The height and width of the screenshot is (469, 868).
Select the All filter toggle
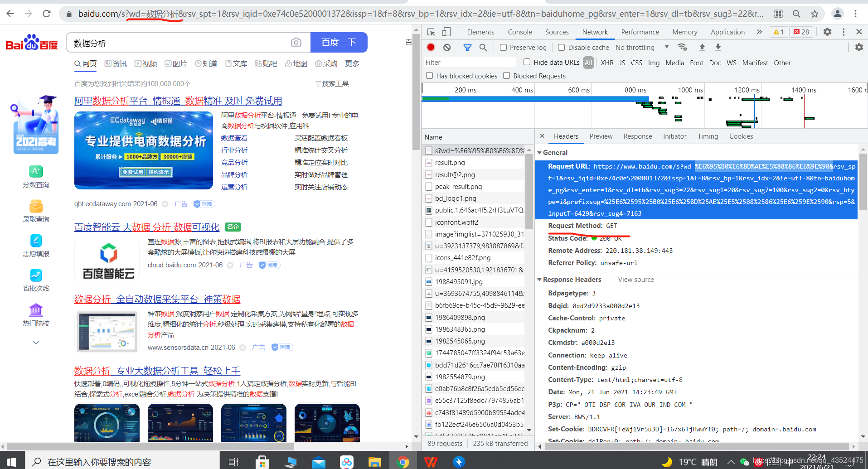coord(588,63)
